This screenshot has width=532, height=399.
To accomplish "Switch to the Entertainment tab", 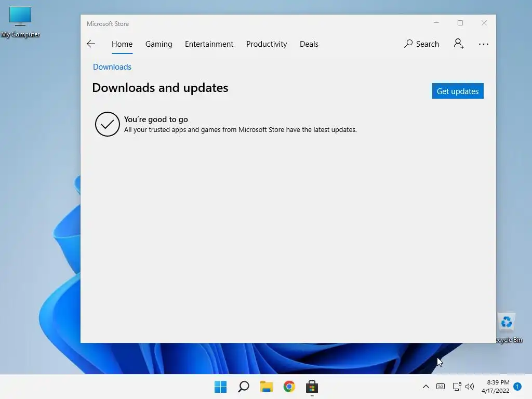I will point(209,44).
